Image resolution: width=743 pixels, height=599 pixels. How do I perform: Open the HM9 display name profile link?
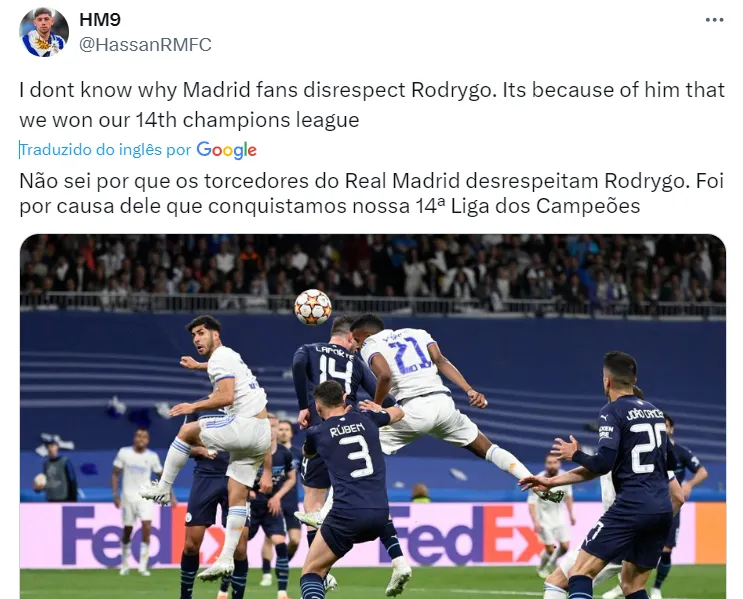(100, 19)
